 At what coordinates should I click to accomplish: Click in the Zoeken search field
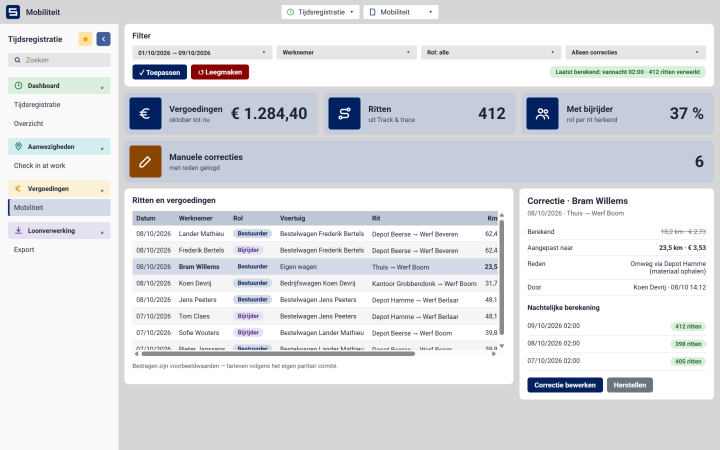tap(59, 60)
